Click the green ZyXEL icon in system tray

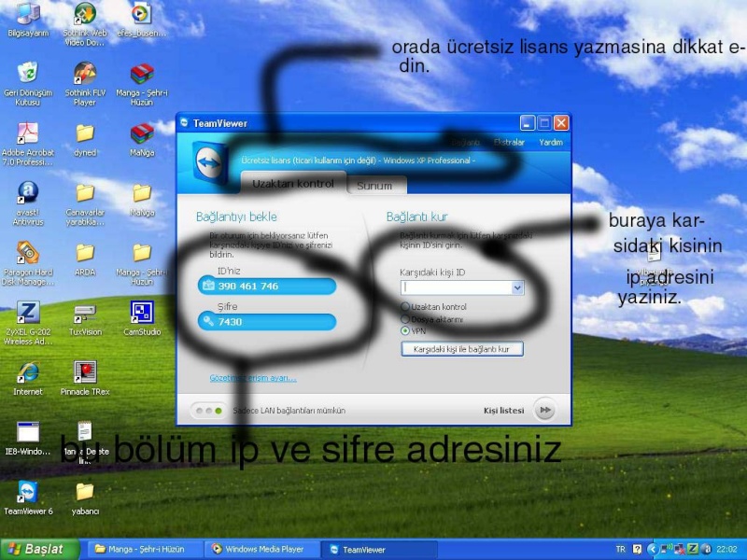coord(693,549)
